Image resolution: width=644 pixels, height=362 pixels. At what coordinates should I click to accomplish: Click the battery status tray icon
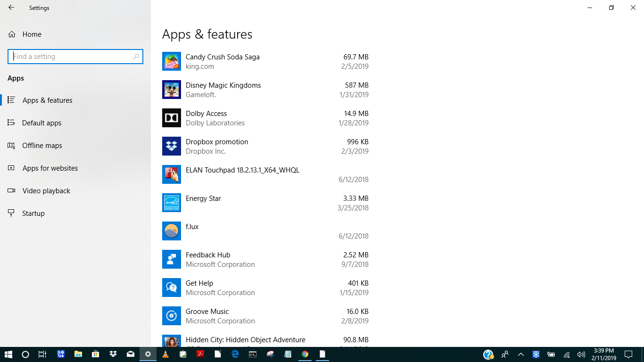point(551,354)
